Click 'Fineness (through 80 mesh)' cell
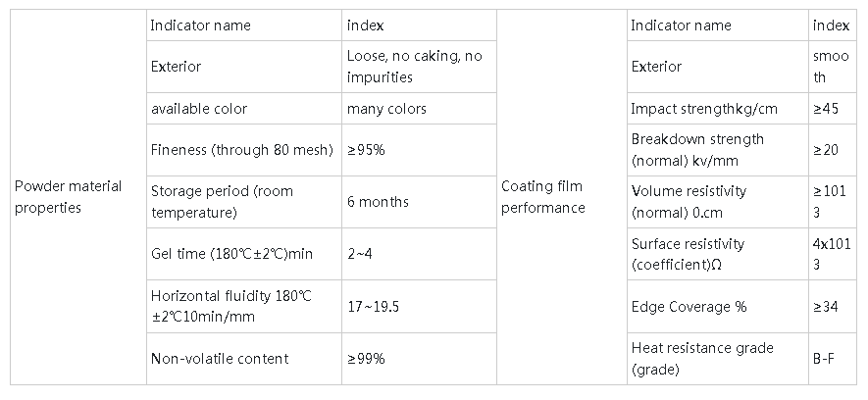The image size is (868, 400). tap(226, 151)
